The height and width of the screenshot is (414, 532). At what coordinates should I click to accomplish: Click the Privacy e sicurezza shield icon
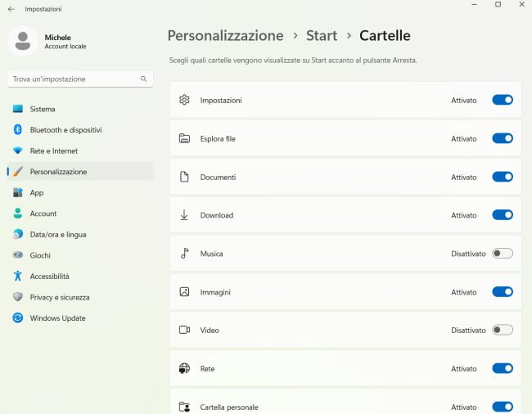click(17, 297)
